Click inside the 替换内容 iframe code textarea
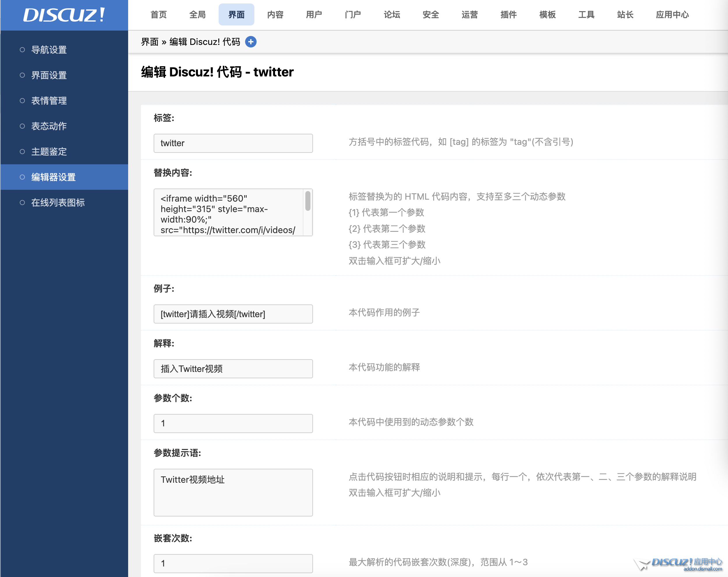Screen dimensions: 728x577 228,213
